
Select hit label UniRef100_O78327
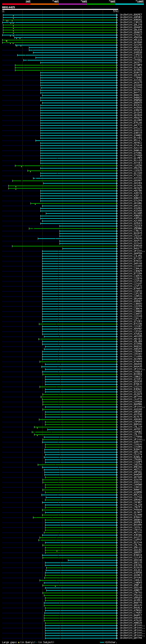(x=131, y=35)
